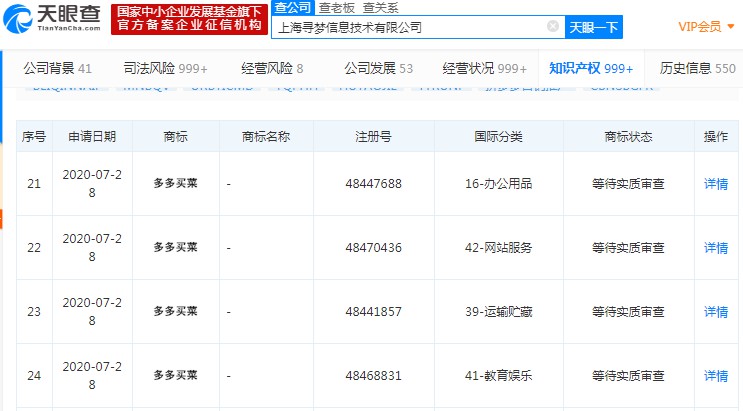Open 详情 for trademark 48441857

[716, 311]
